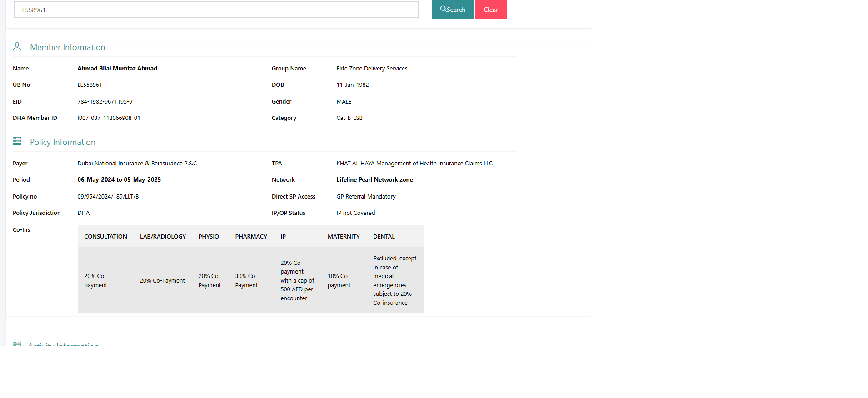The image size is (868, 398).
Task: Click the DHA Member ID value
Action: 109,118
